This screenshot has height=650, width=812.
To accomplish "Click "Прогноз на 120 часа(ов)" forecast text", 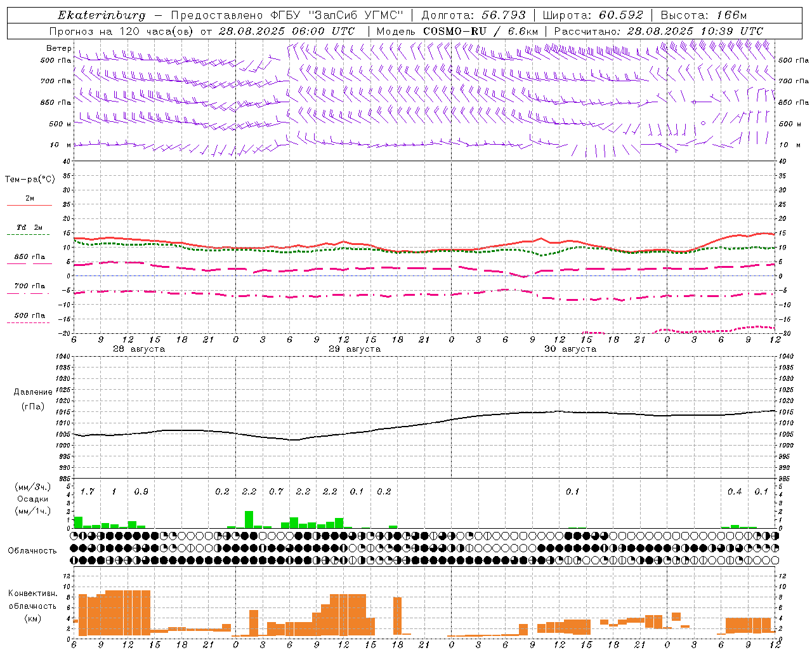I will pyautogui.click(x=122, y=31).
